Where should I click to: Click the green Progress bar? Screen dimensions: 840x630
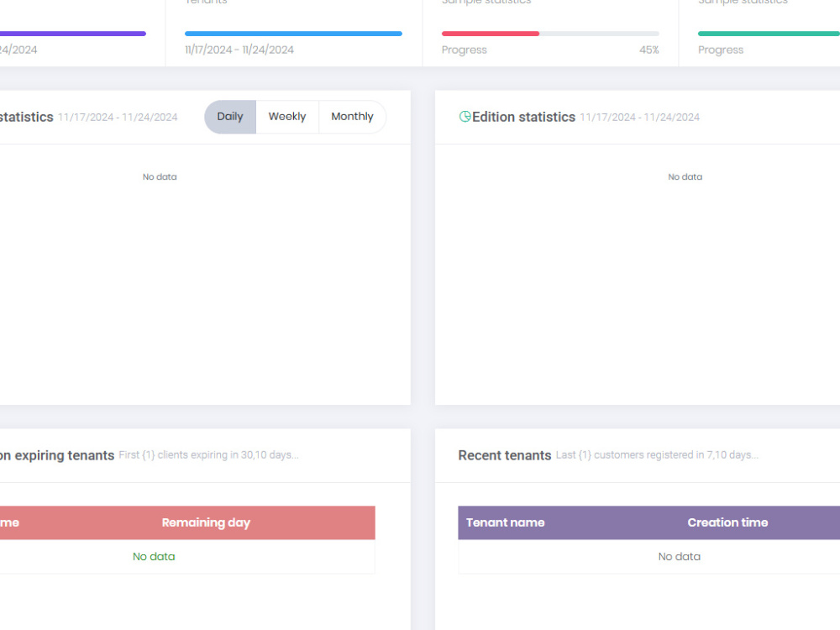pyautogui.click(x=769, y=34)
